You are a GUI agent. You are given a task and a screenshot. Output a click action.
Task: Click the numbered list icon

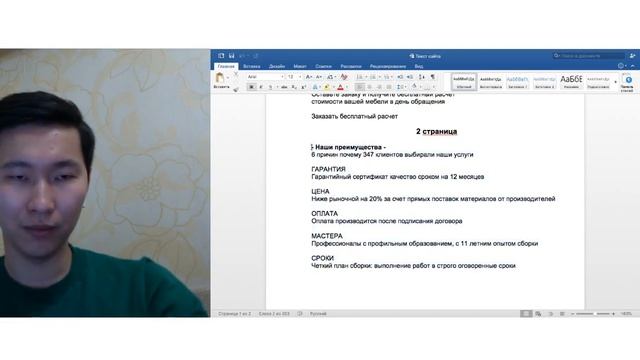point(373,77)
